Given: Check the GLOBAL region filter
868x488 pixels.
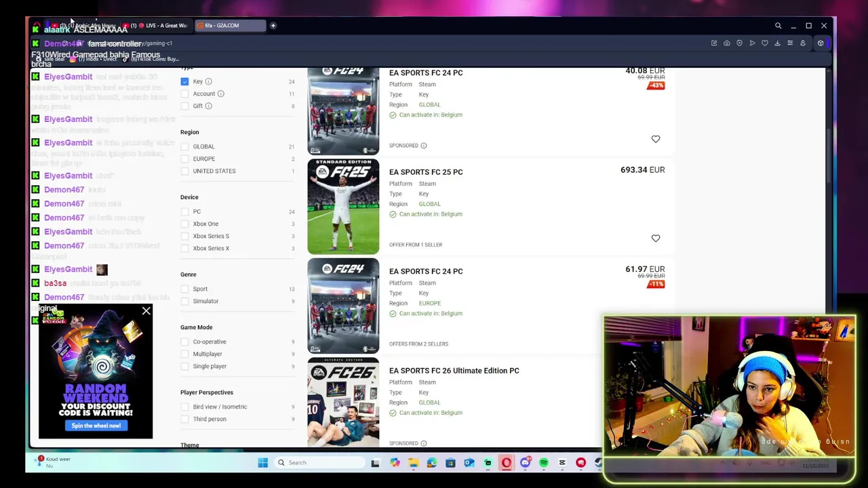Looking at the screenshot, I should point(184,146).
